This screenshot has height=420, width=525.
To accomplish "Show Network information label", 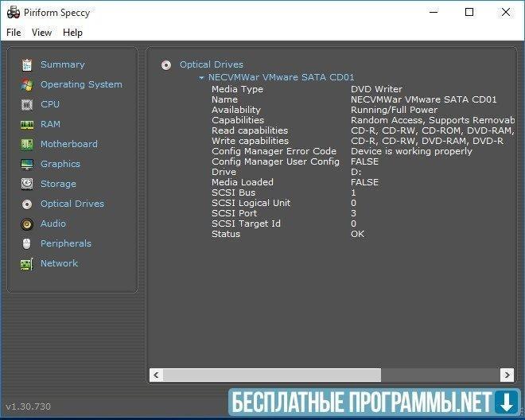I will point(60,263).
